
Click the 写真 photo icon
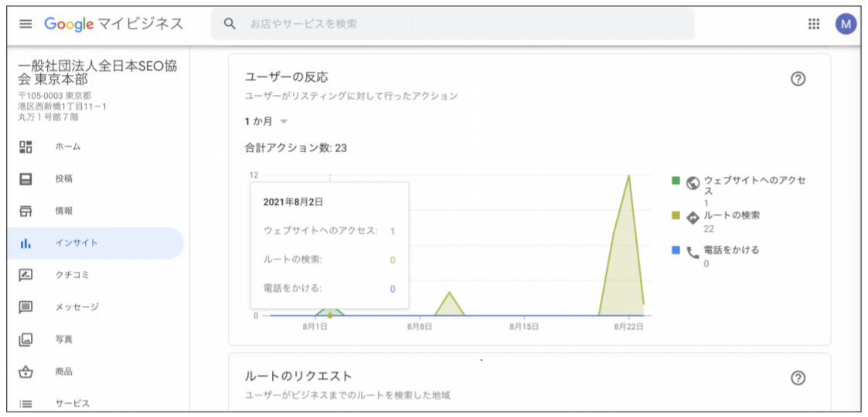click(26, 338)
